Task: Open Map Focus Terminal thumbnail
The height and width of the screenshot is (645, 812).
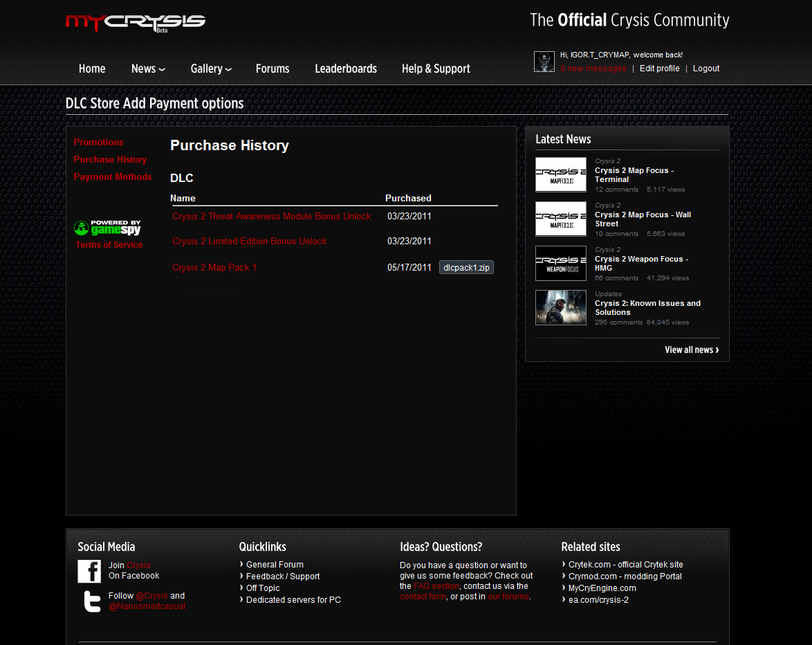Action: 561,174
